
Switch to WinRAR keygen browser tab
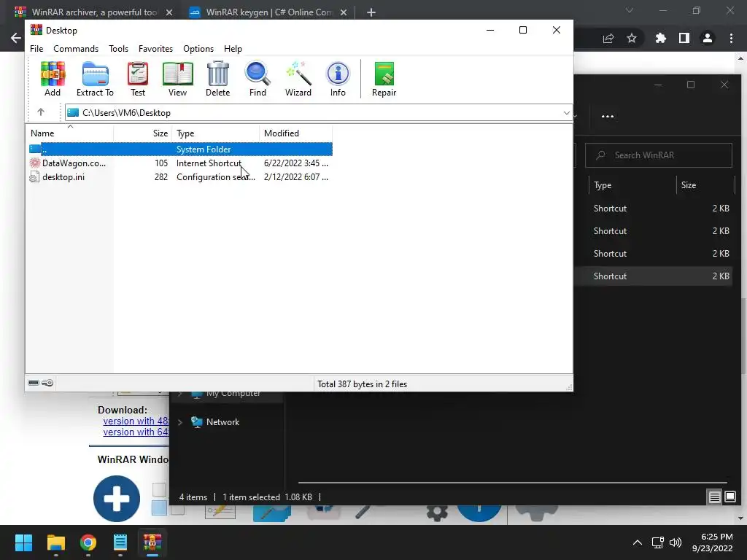268,12
